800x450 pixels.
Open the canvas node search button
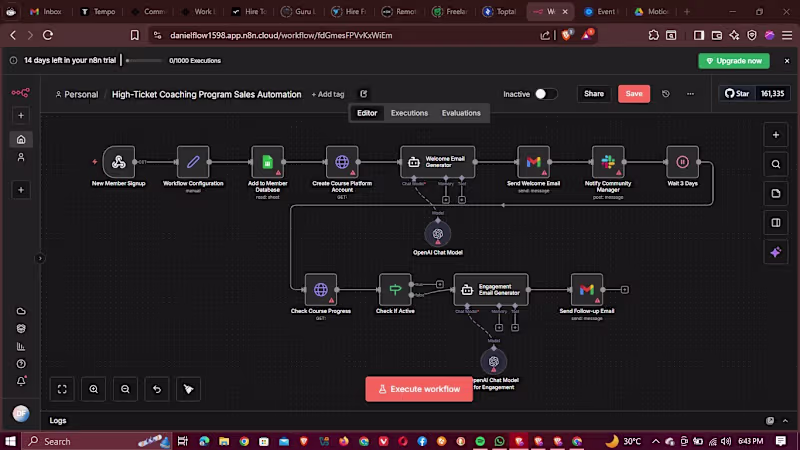[776, 164]
